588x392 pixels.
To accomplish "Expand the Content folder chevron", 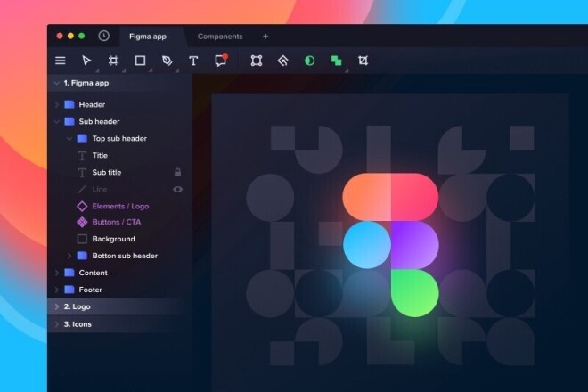I will pyautogui.click(x=57, y=273).
